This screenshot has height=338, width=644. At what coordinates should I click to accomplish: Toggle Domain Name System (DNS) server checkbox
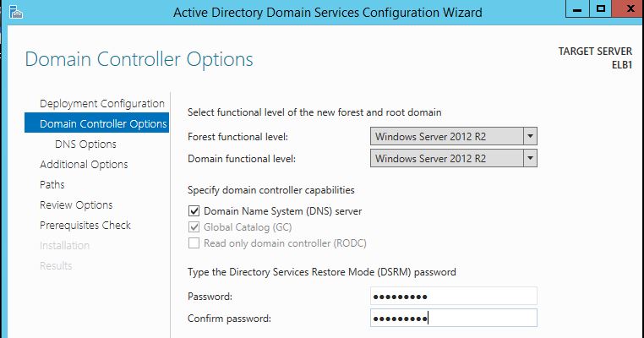[x=194, y=211]
